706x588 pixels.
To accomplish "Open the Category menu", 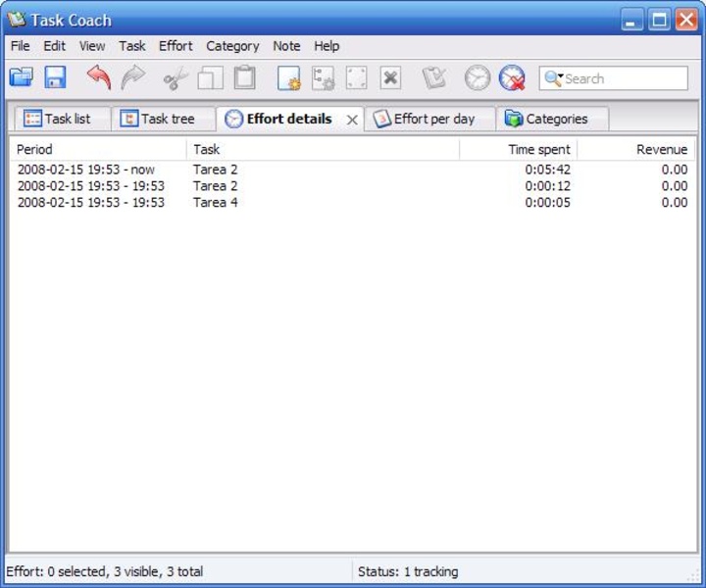I will point(232,46).
